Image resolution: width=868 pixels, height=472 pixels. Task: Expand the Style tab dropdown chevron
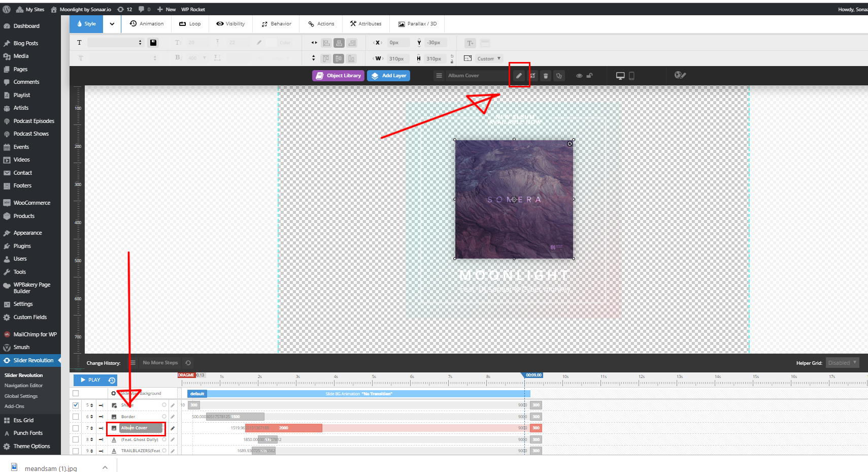[112, 24]
